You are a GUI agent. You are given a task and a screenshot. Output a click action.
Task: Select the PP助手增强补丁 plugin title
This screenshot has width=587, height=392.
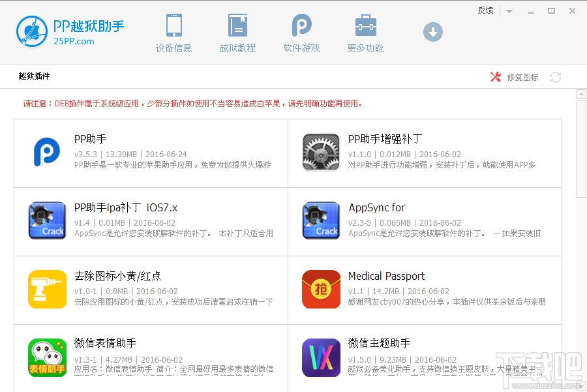click(385, 139)
